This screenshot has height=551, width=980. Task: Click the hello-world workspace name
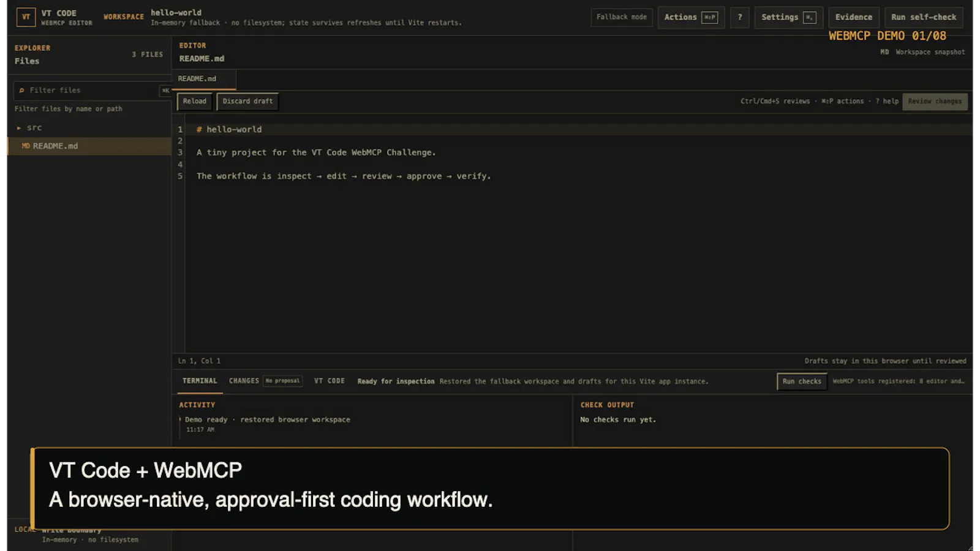(x=176, y=13)
